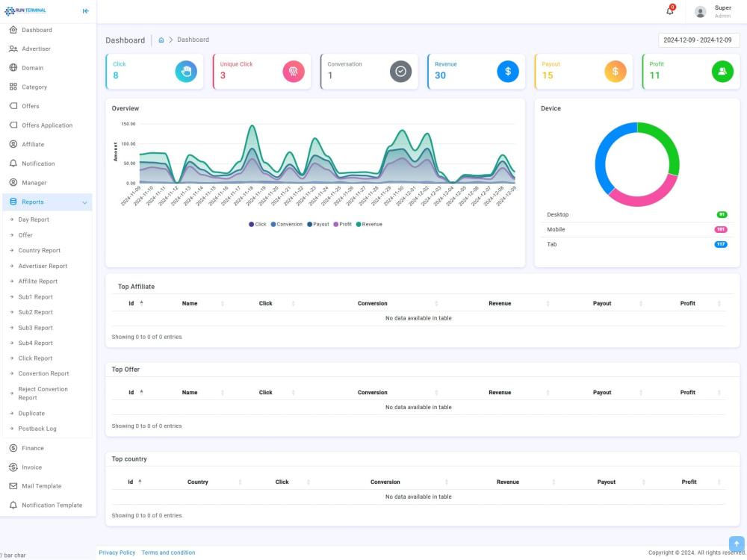Click the Desktop count badge

click(722, 215)
